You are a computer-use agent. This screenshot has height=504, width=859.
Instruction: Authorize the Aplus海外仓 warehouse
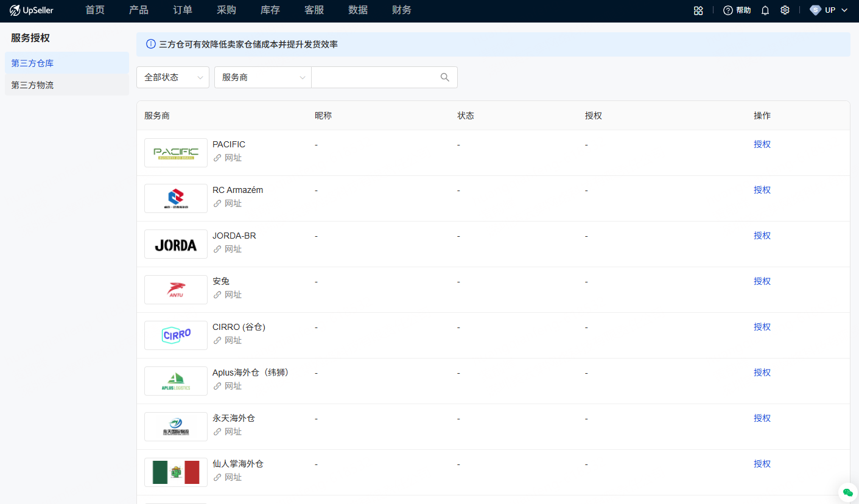pyautogui.click(x=762, y=373)
